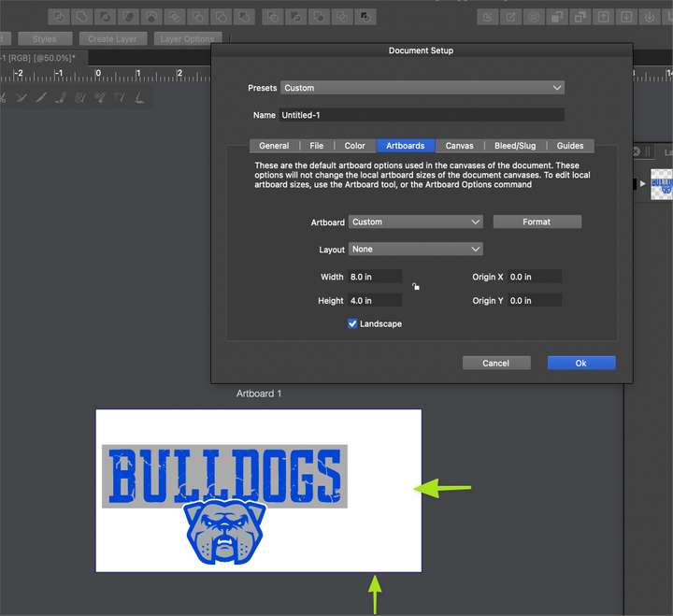The width and height of the screenshot is (673, 616).
Task: Switch to the General tab
Action: pos(274,146)
